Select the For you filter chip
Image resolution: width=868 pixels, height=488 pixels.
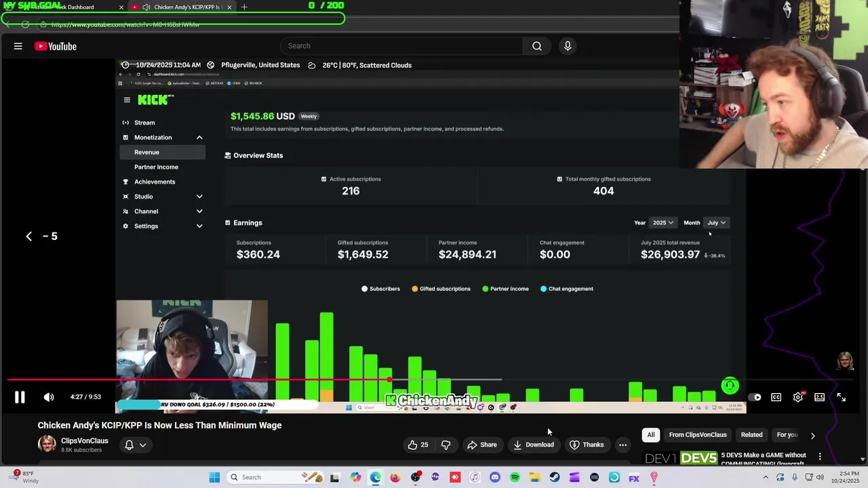coord(787,434)
